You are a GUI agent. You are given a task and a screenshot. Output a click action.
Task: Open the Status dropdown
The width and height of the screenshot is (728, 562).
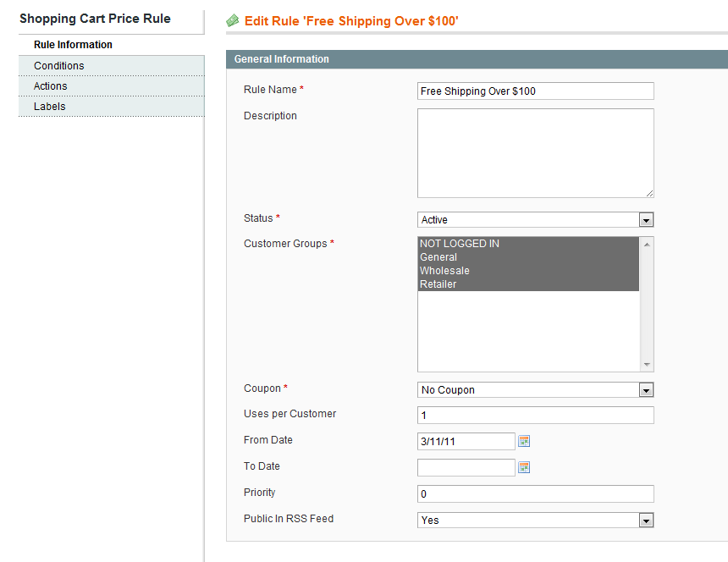click(x=535, y=219)
